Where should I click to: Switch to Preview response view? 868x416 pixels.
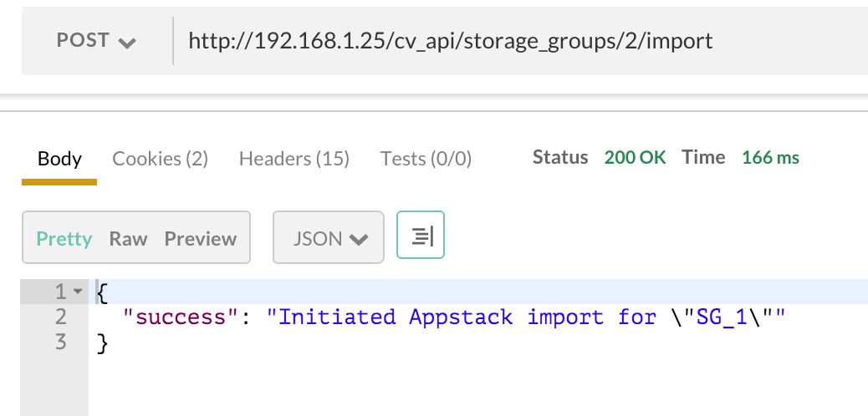(201, 239)
